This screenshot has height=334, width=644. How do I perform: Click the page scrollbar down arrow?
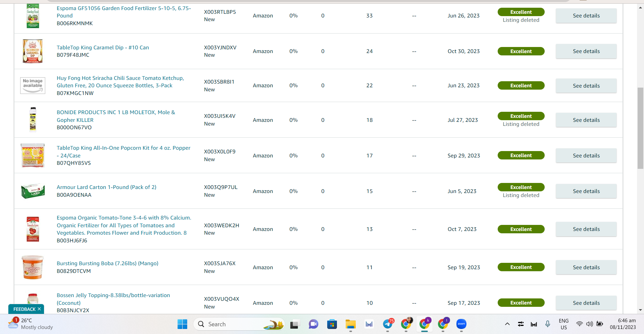pos(641,310)
